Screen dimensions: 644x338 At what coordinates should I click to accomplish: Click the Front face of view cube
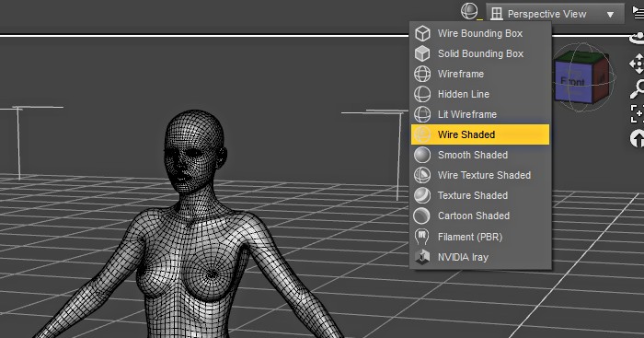tap(573, 82)
